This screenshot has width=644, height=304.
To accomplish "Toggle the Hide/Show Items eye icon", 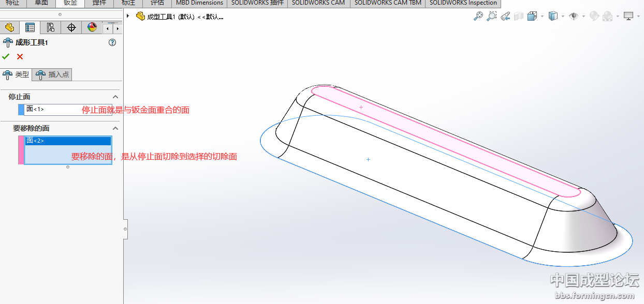I will coord(574,17).
